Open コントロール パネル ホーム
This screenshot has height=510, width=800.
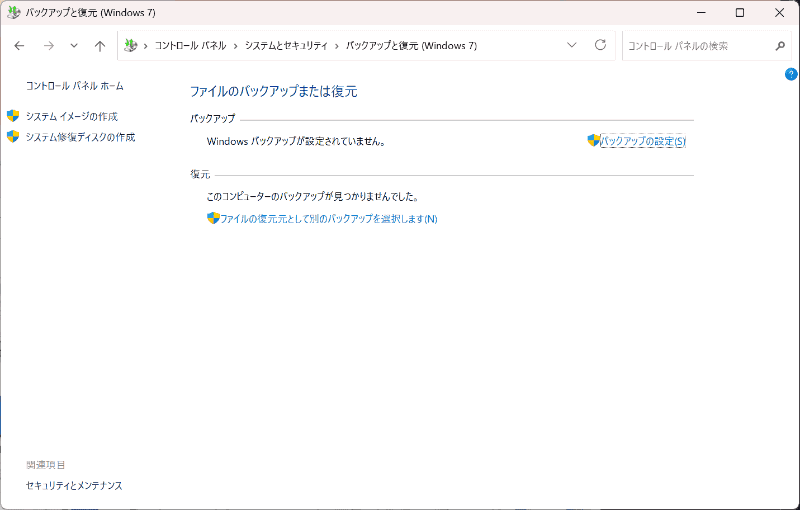74,86
